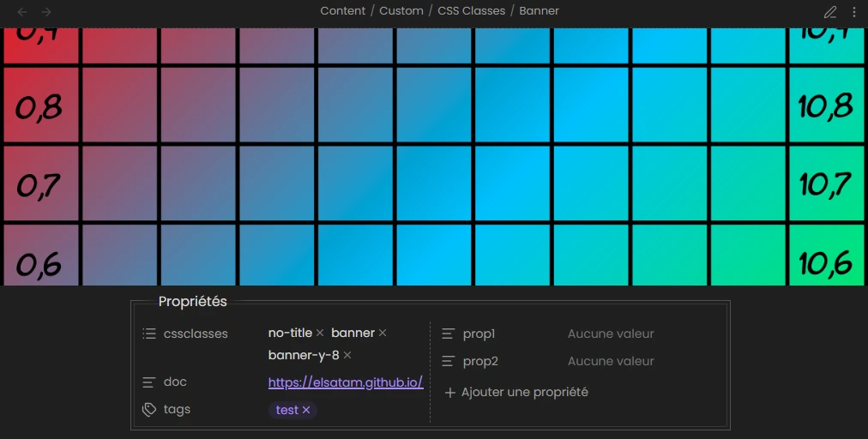Viewport: 868px width, 439px height.
Task: Open the elsatam.github.io link
Action: point(346,382)
